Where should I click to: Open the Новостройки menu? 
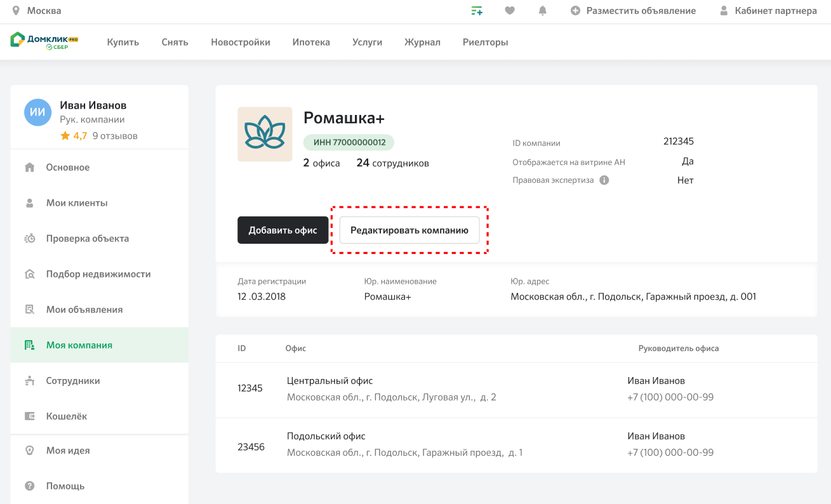point(241,43)
